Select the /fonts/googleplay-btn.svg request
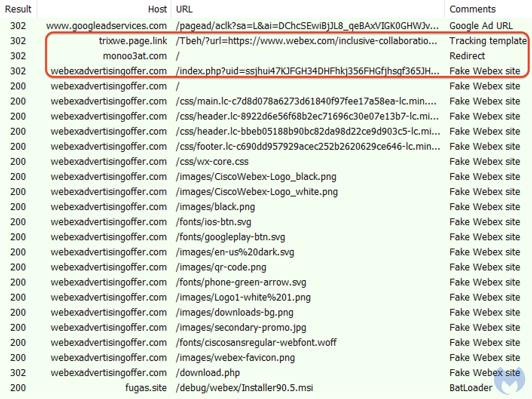The height and width of the screenshot is (399, 532). 230,237
